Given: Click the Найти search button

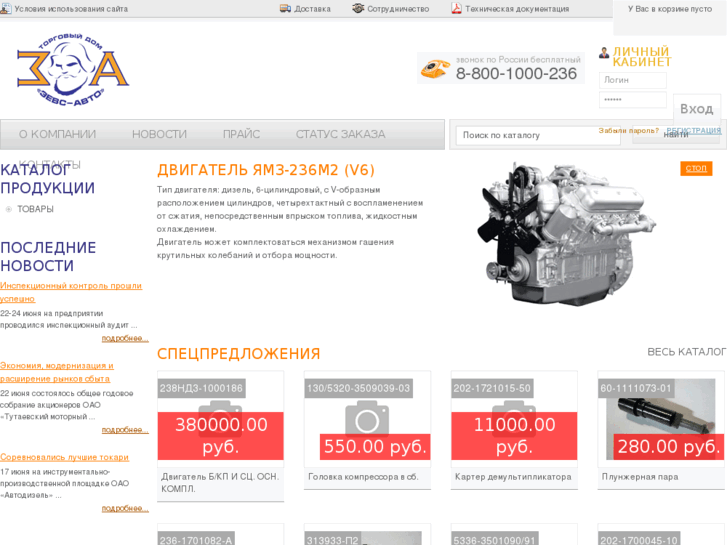Looking at the screenshot, I should pyautogui.click(x=676, y=135).
